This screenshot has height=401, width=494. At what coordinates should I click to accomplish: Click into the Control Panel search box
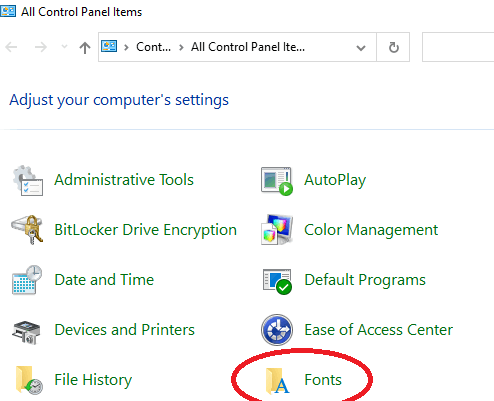(458, 47)
